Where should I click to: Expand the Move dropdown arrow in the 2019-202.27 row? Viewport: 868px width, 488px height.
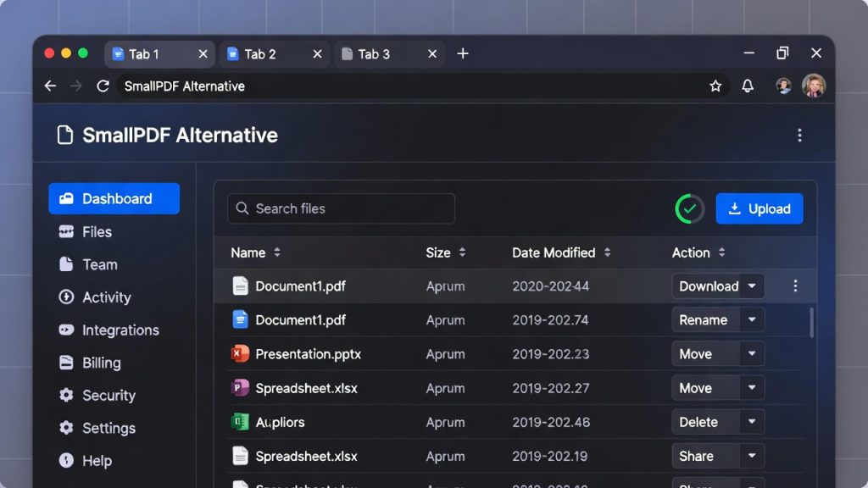[x=752, y=388]
